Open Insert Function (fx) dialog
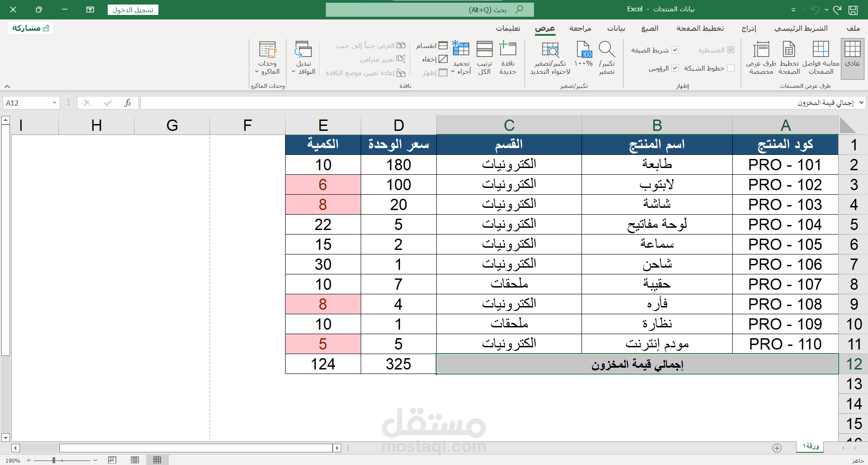 [128, 103]
